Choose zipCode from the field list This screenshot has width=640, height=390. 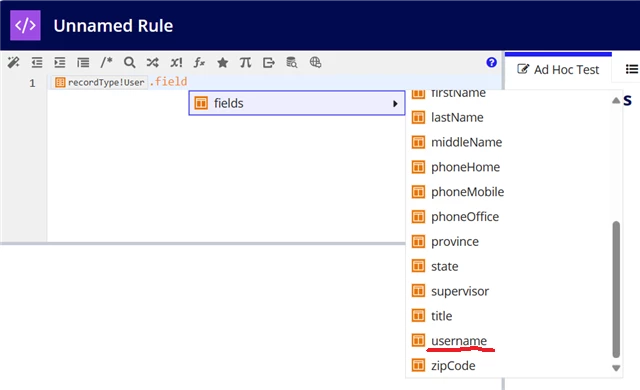click(x=510, y=366)
